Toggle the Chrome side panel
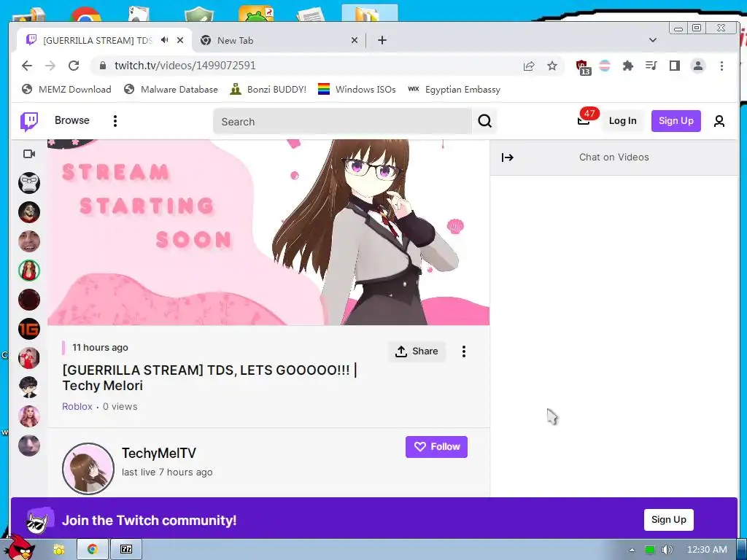Screen dimensions: 747x560 click(675, 66)
